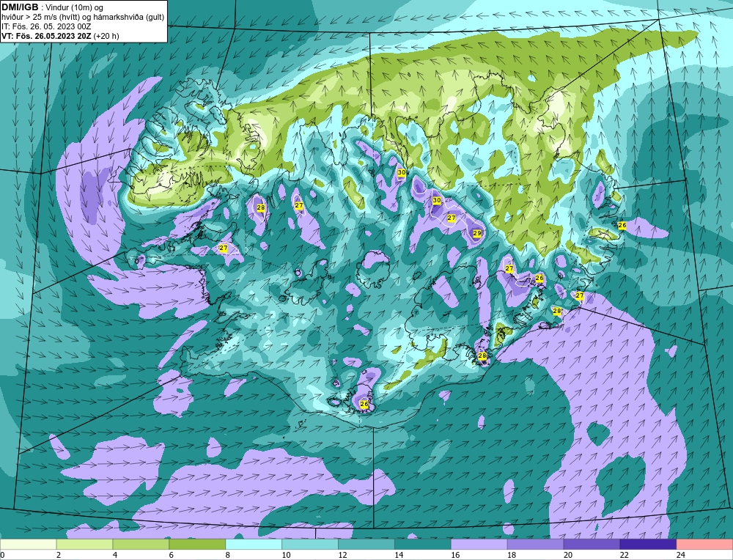Click the 12–14 m/s teal legend swatch
Viewport: 733px width, 560px height.
click(x=366, y=545)
